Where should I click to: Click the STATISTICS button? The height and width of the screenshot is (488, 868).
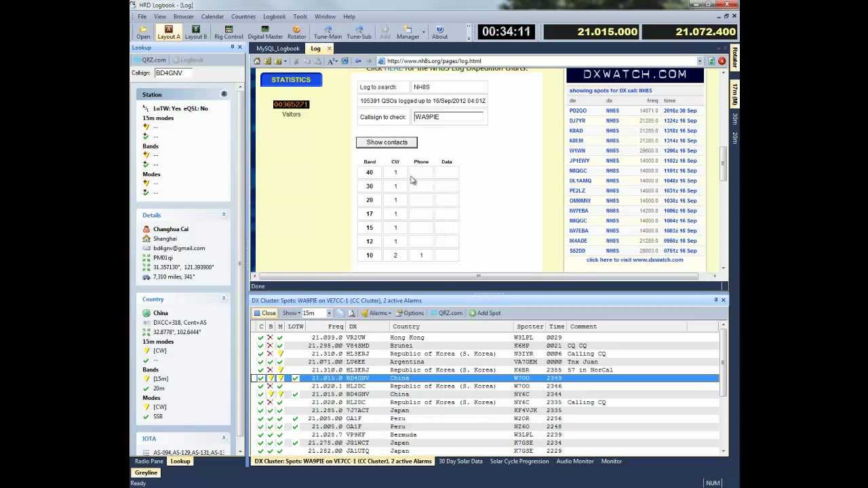291,80
